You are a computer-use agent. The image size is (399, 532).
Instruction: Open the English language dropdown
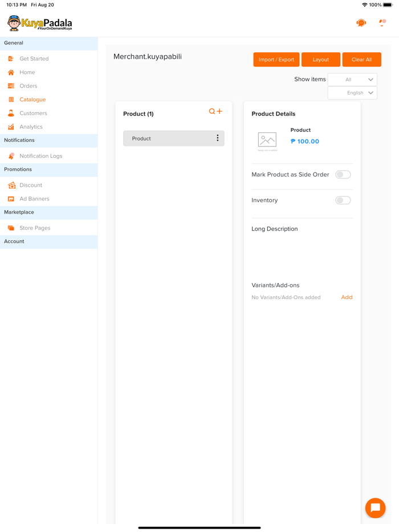click(352, 93)
